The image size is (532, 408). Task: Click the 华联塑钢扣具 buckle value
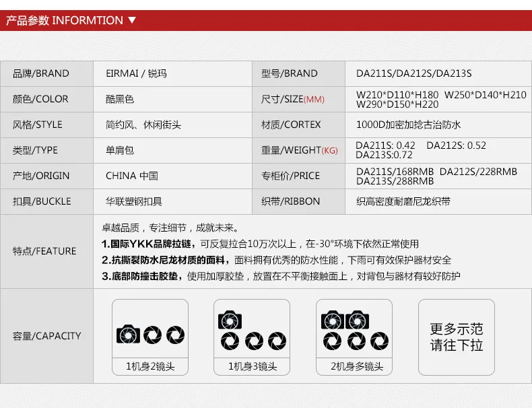[134, 201]
